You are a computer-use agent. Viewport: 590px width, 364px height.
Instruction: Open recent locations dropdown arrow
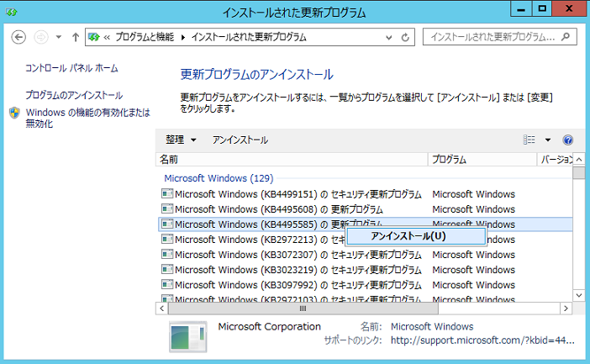click(59, 37)
